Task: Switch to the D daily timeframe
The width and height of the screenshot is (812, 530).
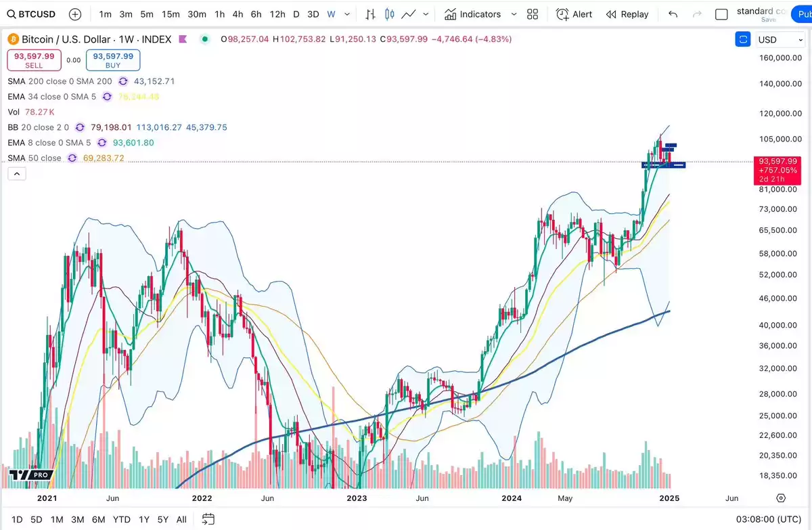Action: pyautogui.click(x=296, y=14)
